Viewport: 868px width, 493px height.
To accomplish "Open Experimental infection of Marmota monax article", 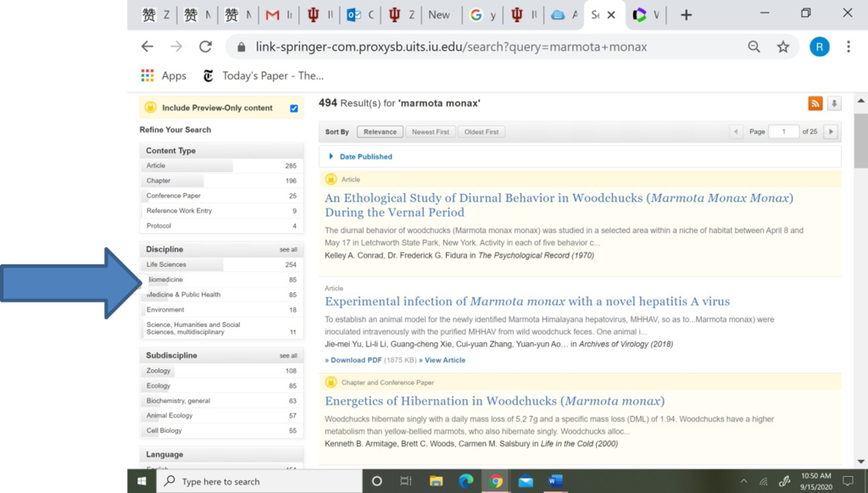I will [527, 302].
